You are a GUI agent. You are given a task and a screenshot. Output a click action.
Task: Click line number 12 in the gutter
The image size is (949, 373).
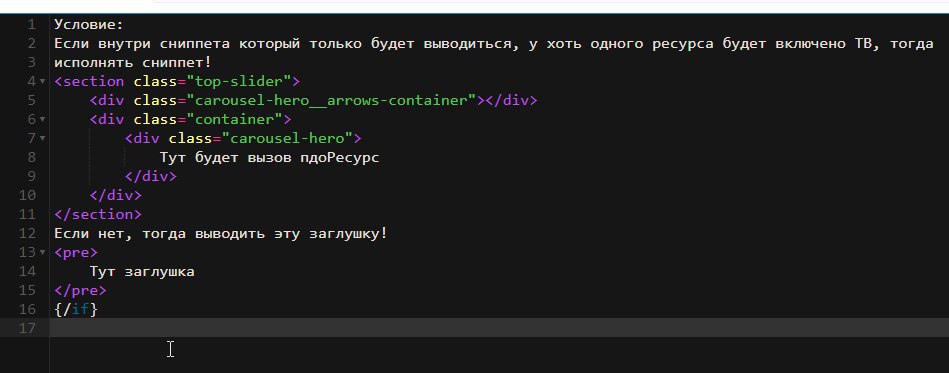tap(28, 233)
